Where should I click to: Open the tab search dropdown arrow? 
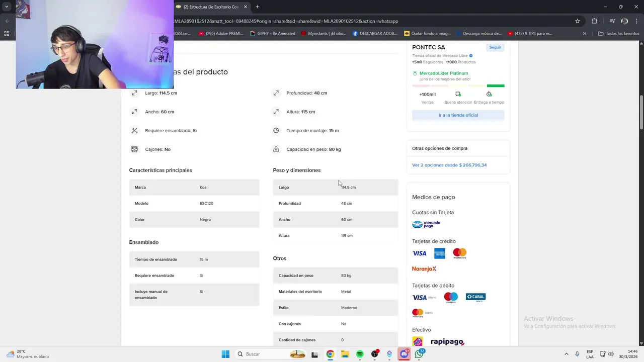7,7
